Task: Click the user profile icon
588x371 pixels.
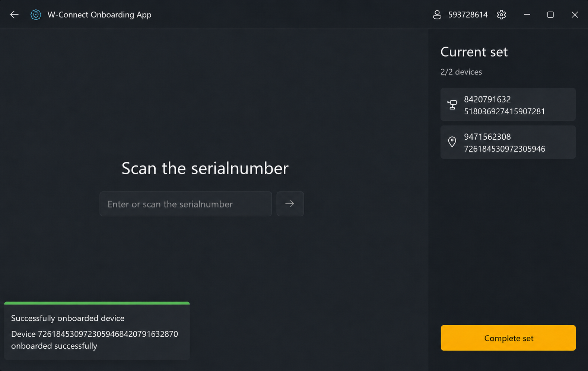Action: click(437, 15)
